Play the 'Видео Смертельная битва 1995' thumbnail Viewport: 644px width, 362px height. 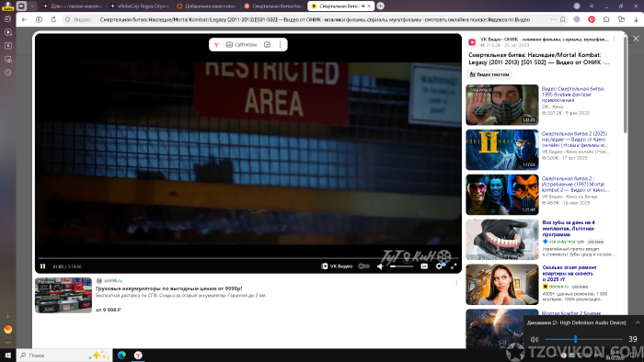pos(502,105)
